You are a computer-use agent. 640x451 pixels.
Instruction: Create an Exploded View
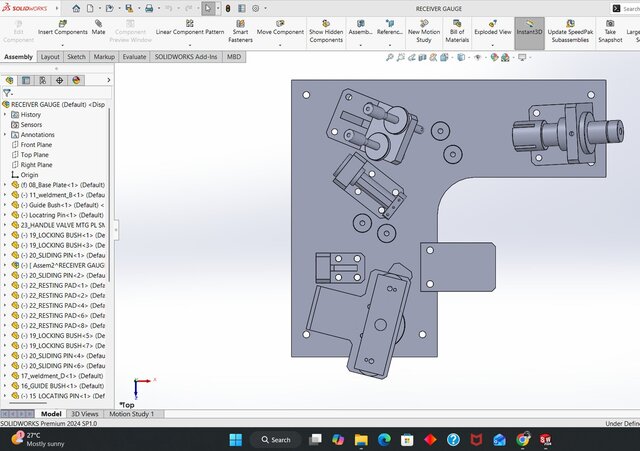coord(493,28)
